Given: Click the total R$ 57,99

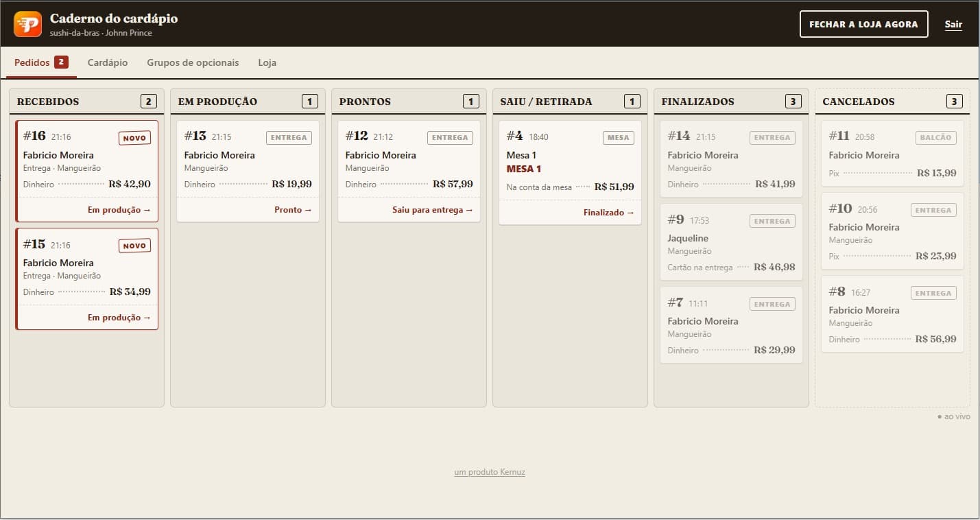Looking at the screenshot, I should coord(453,184).
